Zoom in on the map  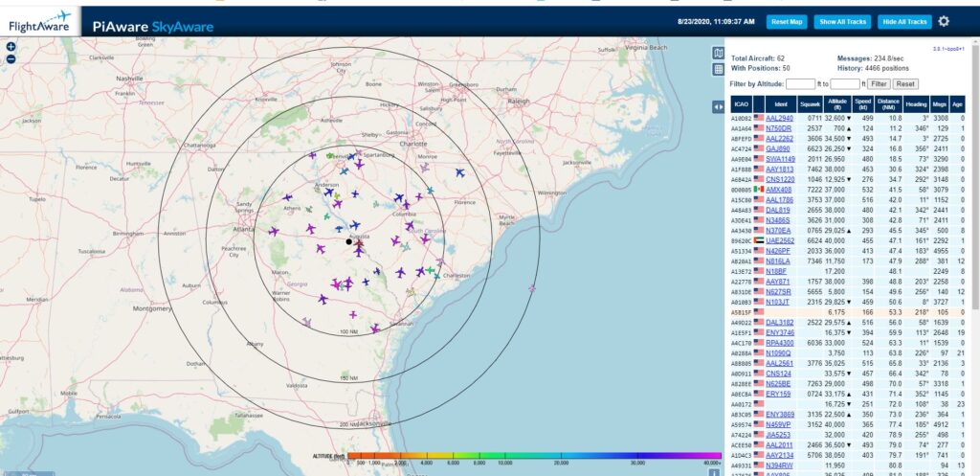pyautogui.click(x=11, y=46)
